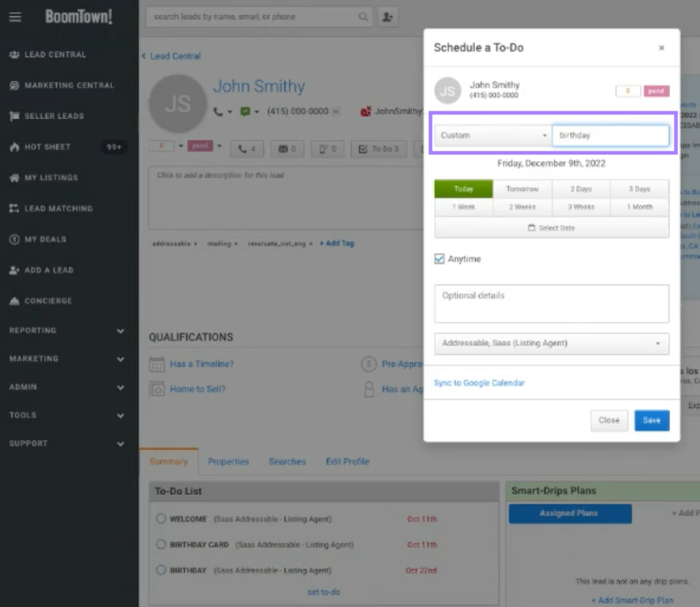Toggle the Anytime checkbox
Screen dimensions: 700x607
440,259
